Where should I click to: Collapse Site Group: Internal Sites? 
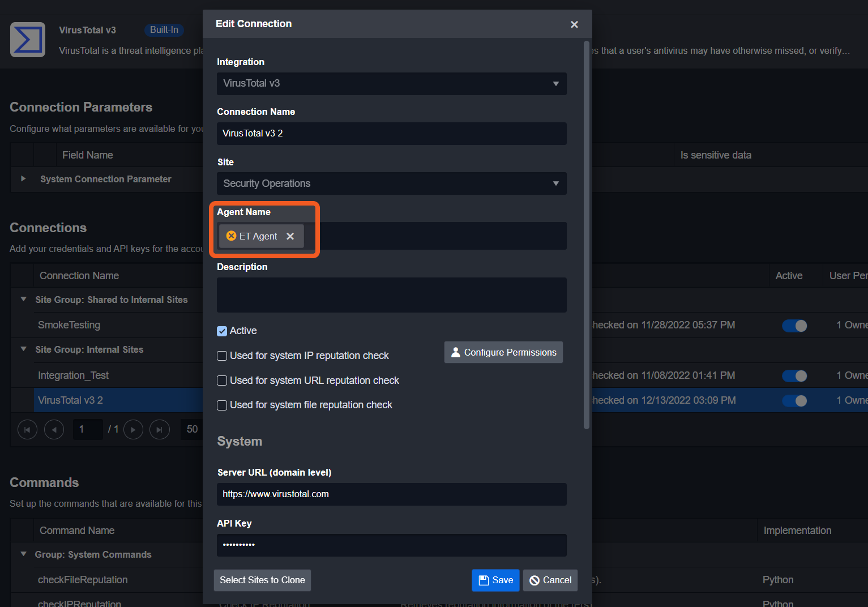[x=23, y=349]
